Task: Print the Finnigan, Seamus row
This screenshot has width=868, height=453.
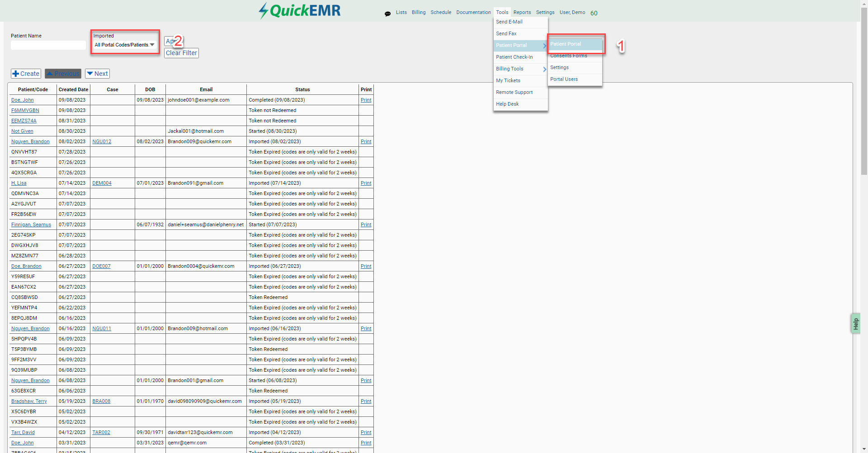Action: [366, 224]
